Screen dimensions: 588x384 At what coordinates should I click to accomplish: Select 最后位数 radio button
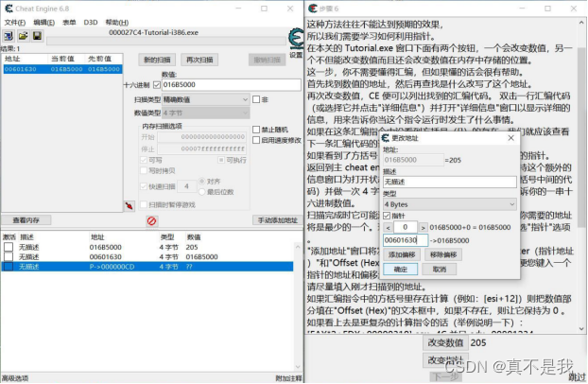(x=201, y=192)
